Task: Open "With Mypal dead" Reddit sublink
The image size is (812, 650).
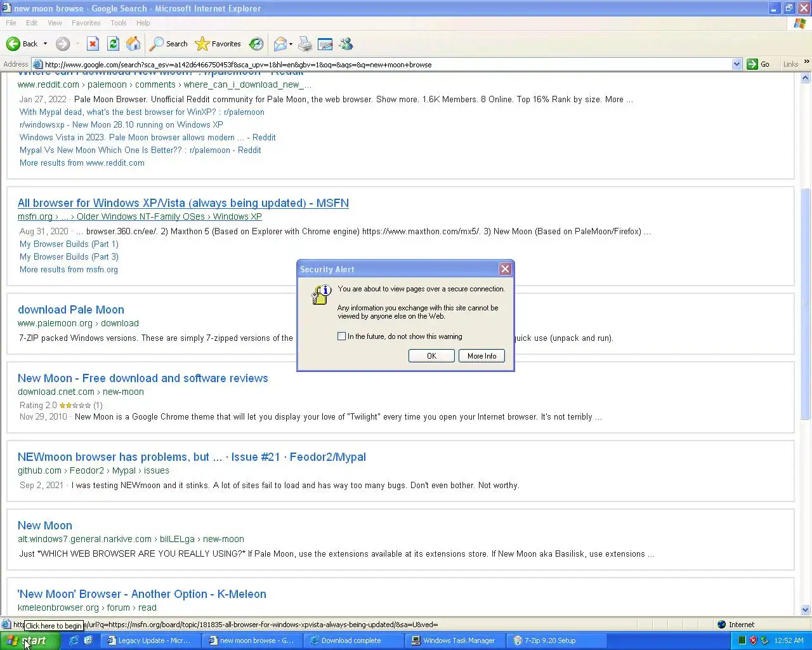Action: click(142, 112)
